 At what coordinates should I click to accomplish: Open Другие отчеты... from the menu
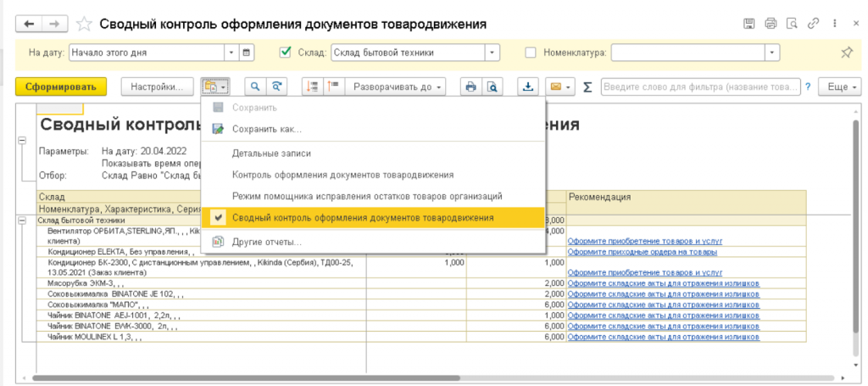click(266, 243)
